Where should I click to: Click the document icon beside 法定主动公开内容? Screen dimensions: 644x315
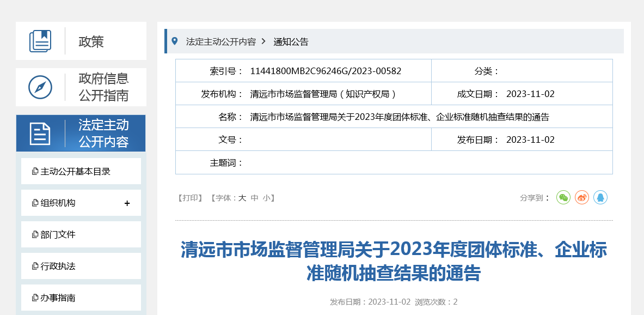click(x=40, y=134)
